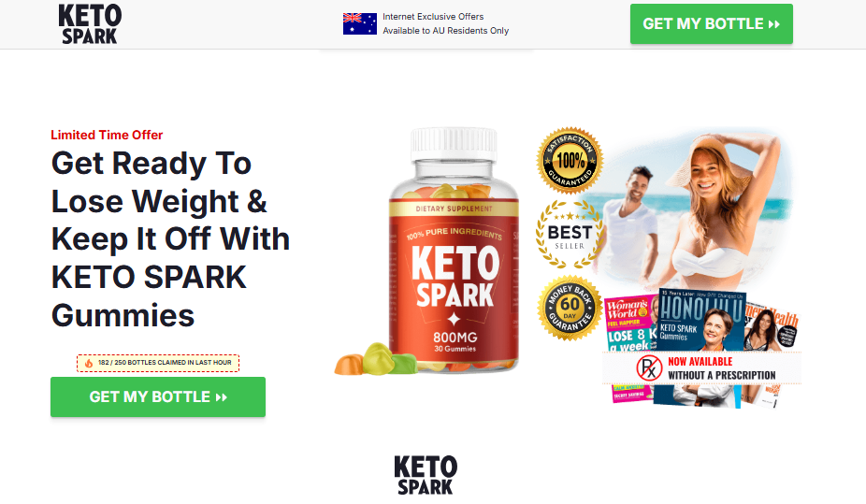
Task: Click the Internet Exclusive Offers text
Action: click(433, 17)
